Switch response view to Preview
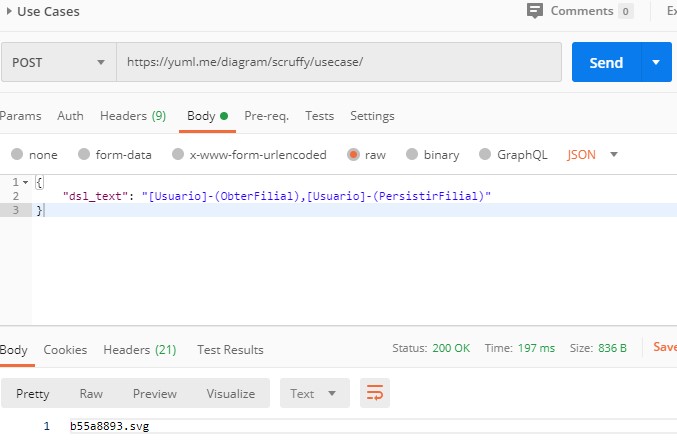677x447 pixels. 154,393
